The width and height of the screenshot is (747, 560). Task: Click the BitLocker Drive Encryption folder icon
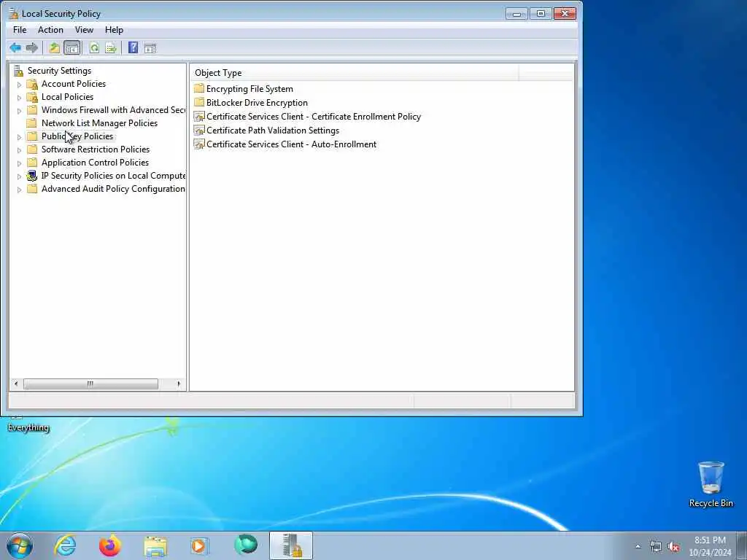pyautogui.click(x=199, y=102)
